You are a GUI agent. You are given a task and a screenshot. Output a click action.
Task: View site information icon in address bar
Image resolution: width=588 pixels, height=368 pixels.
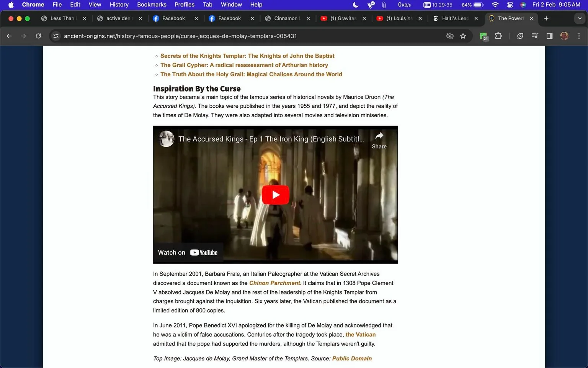click(56, 36)
